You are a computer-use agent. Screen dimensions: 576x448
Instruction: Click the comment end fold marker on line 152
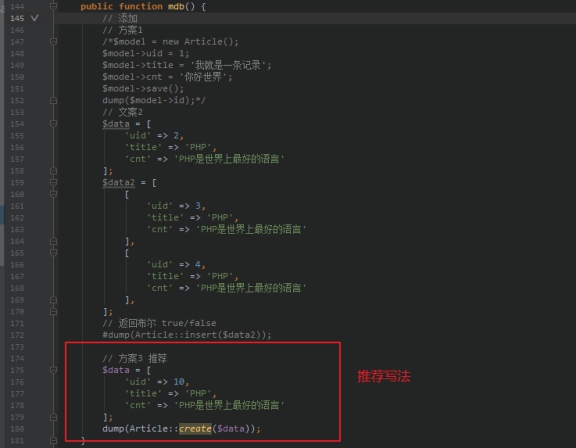click(x=53, y=100)
